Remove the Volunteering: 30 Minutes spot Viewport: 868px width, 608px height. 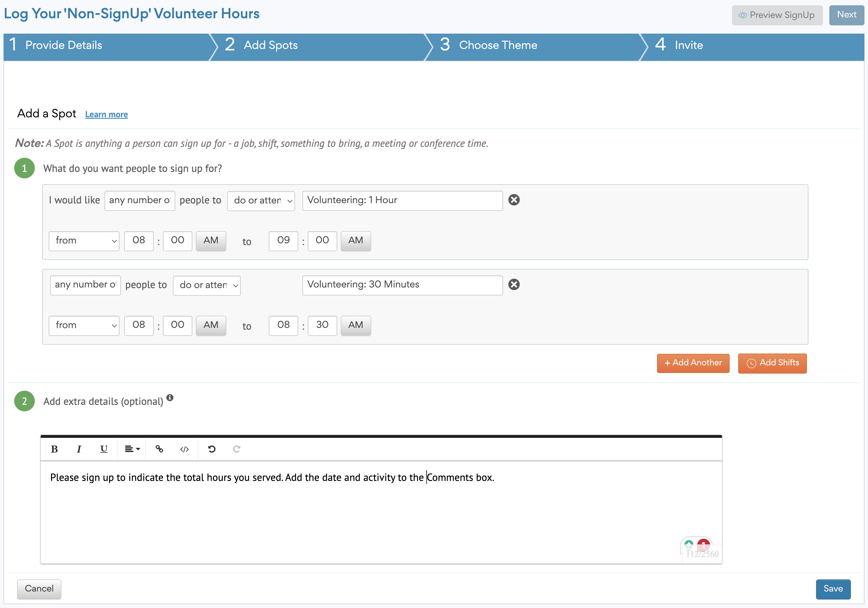(514, 285)
